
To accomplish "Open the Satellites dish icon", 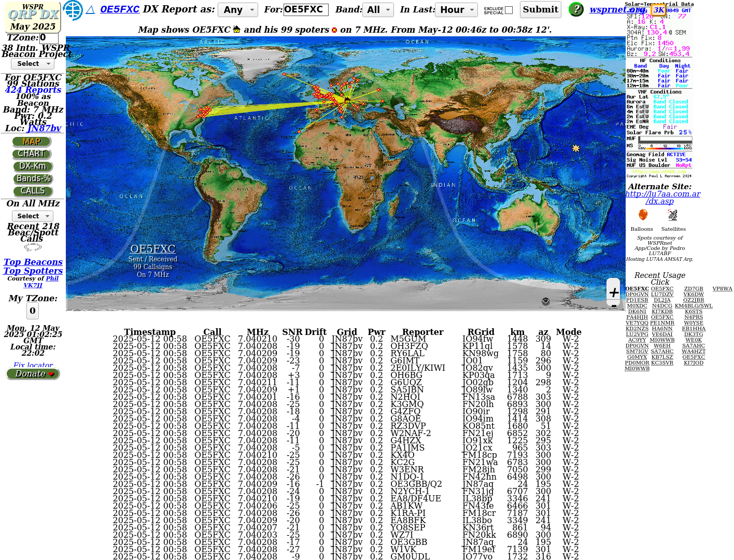I will tap(672, 215).
